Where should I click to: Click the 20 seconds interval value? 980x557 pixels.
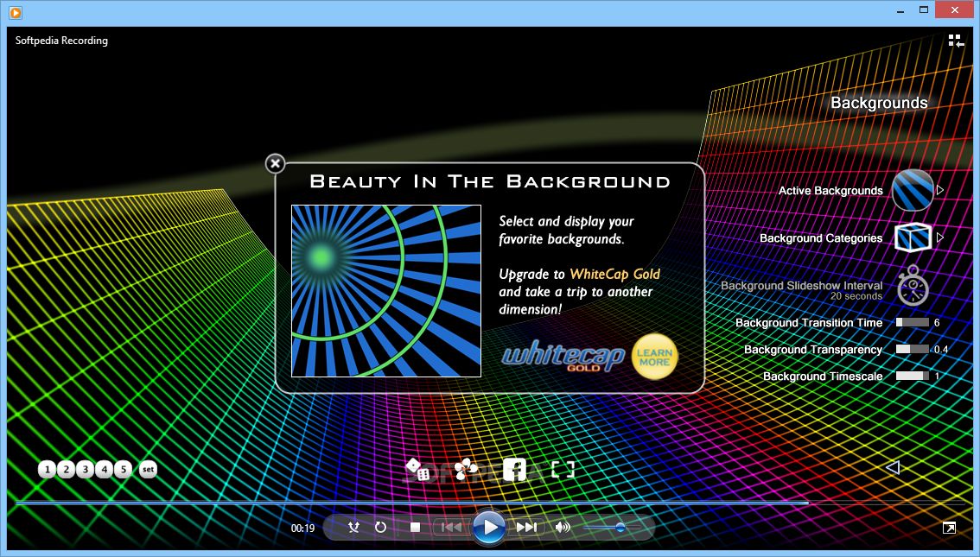point(856,296)
